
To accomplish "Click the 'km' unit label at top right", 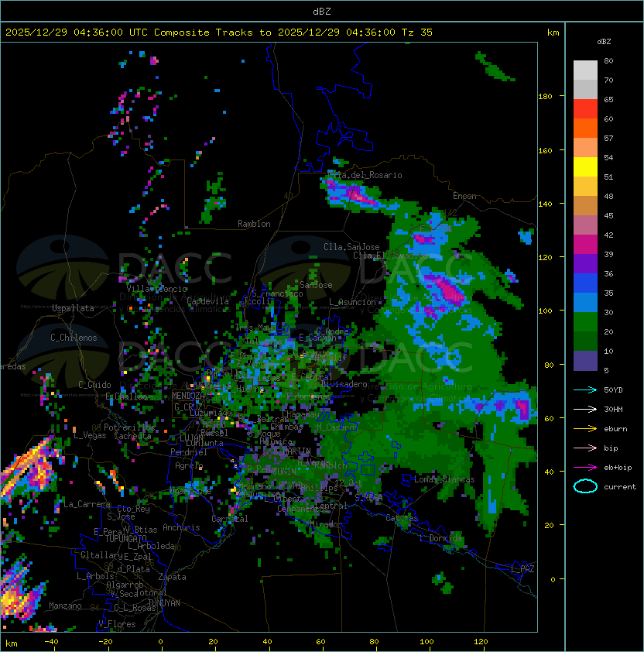I will click(553, 33).
